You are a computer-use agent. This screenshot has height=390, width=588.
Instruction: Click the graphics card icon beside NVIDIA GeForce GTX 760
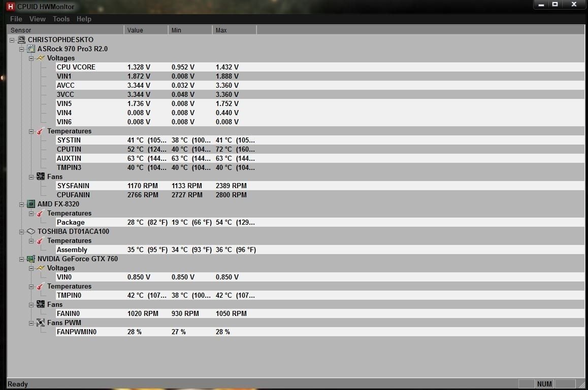(x=31, y=259)
